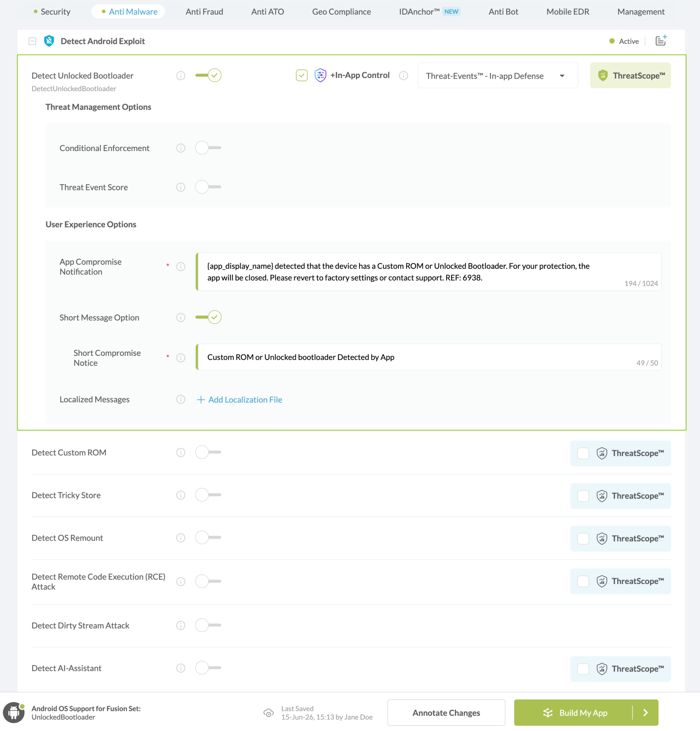Uncheck the In-App Control checkbox
Viewport: 700px width, 731px height.
tap(301, 75)
